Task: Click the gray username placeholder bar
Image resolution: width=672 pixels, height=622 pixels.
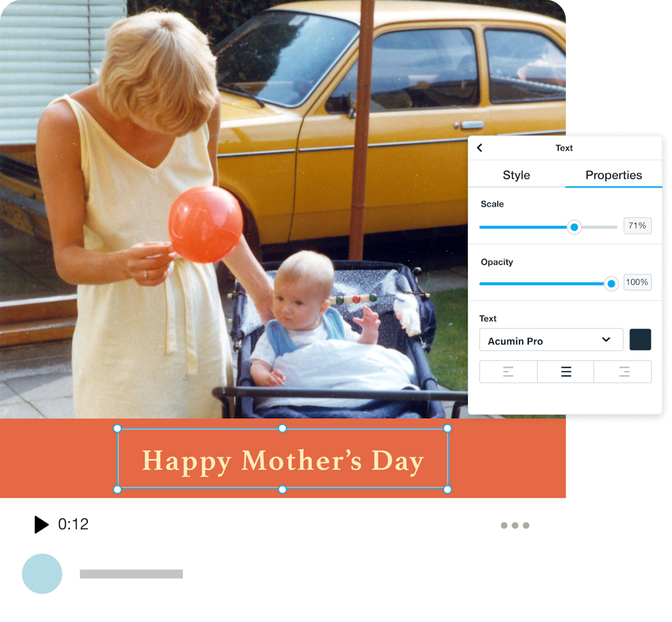Action: coord(131,574)
